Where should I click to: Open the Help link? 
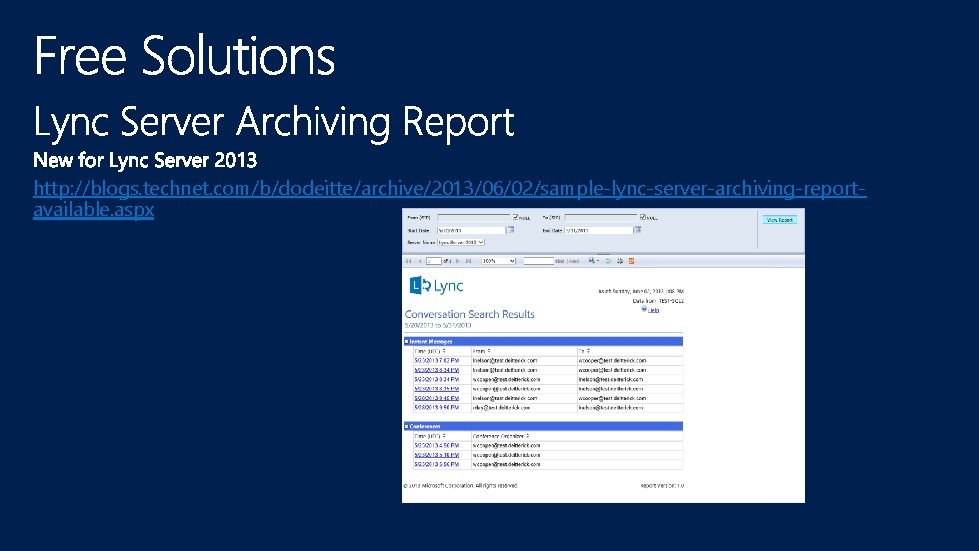653,310
